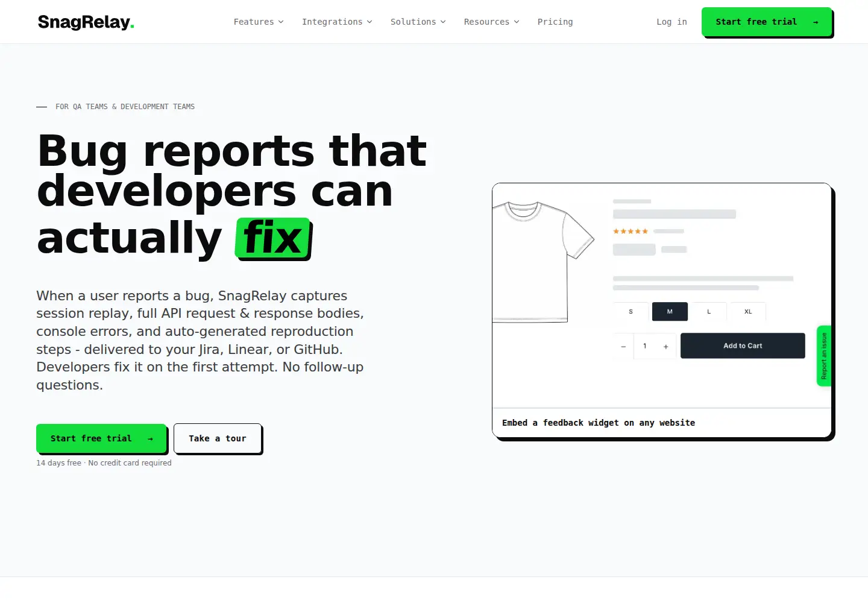
Task: Decrease quantity with the minus button
Action: point(623,346)
